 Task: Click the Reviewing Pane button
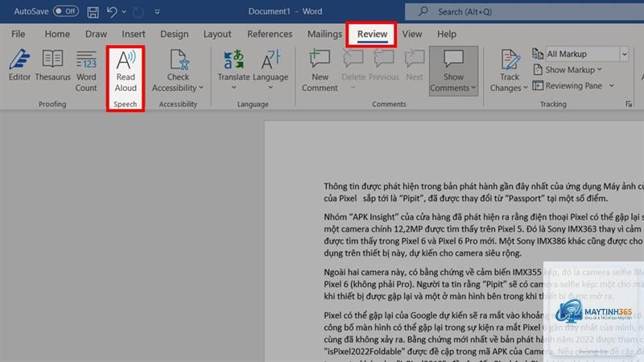(568, 86)
